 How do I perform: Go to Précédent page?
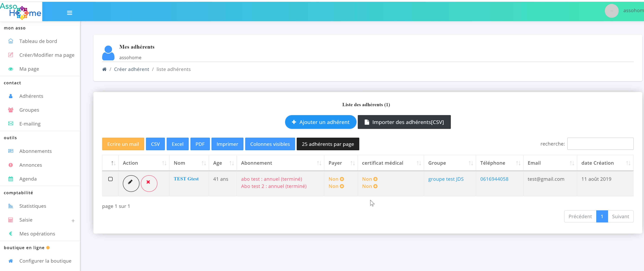pos(580,216)
